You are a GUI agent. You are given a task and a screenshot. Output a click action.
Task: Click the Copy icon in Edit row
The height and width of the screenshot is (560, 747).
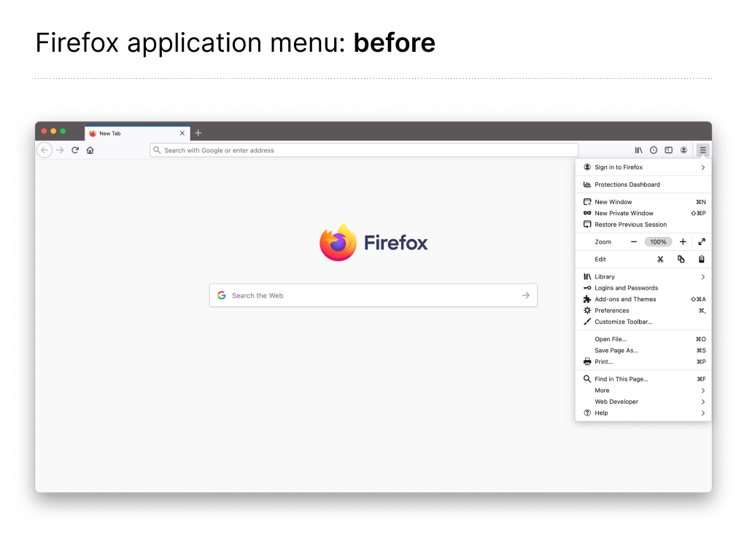pos(681,260)
